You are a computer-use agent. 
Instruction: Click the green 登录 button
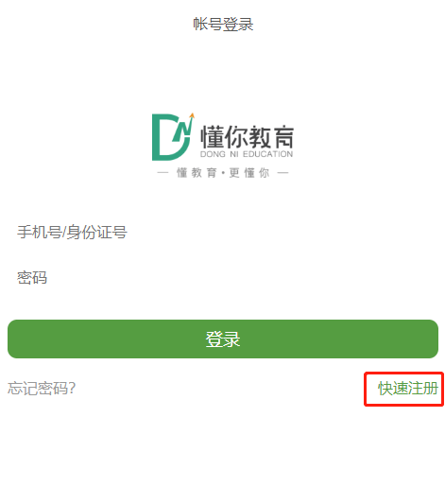pyautogui.click(x=223, y=339)
